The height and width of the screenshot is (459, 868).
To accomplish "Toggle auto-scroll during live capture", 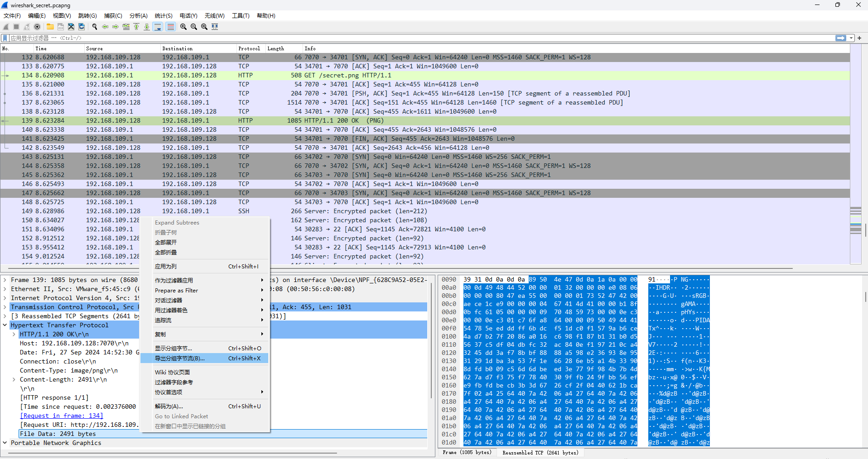I will point(158,27).
